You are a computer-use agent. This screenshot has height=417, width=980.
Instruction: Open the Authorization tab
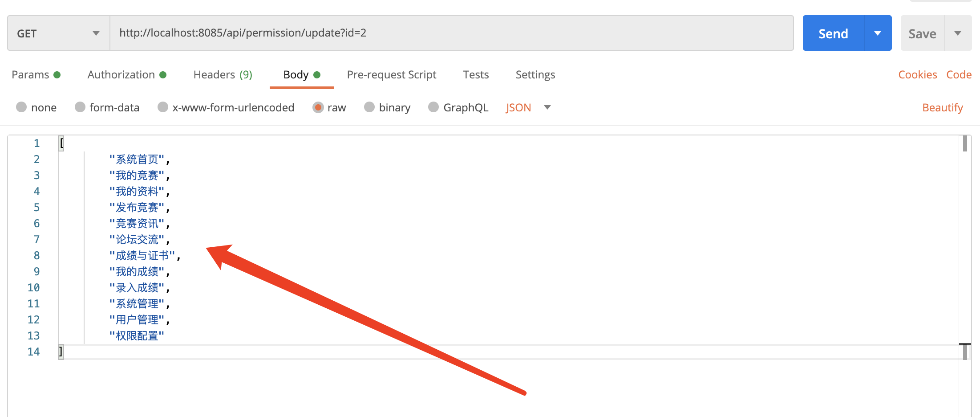click(x=121, y=74)
